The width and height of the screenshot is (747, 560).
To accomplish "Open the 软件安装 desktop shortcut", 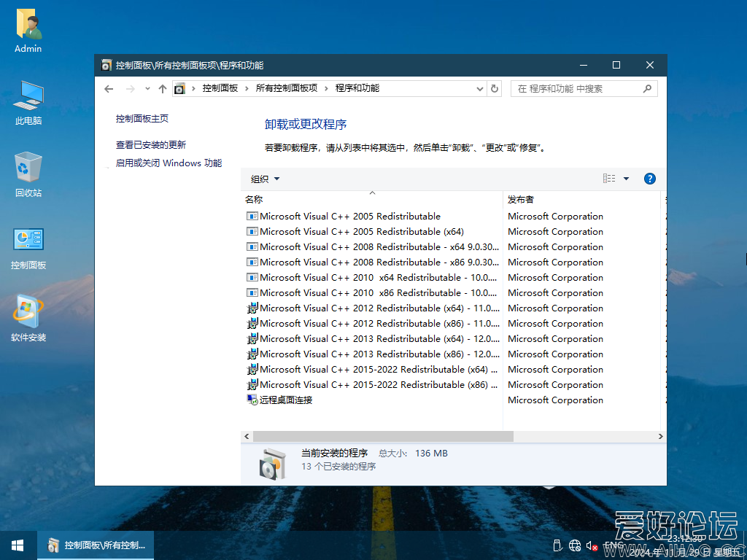I will click(x=28, y=319).
